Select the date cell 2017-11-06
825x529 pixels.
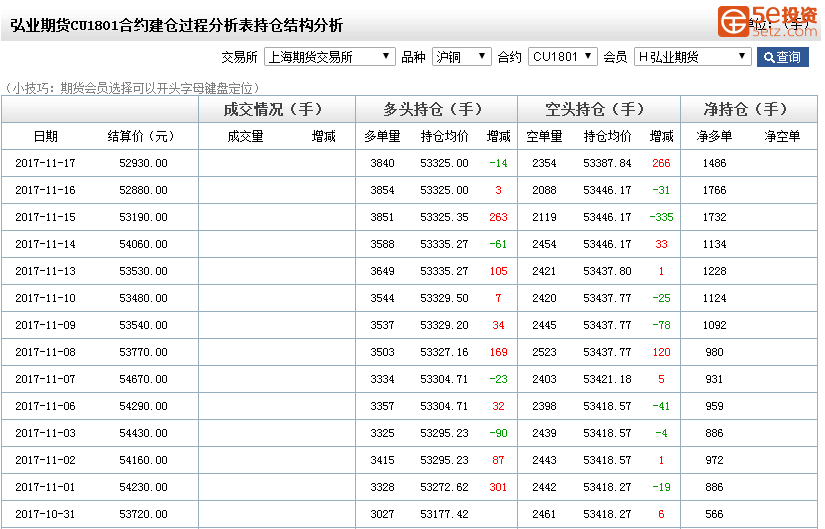coord(45,406)
